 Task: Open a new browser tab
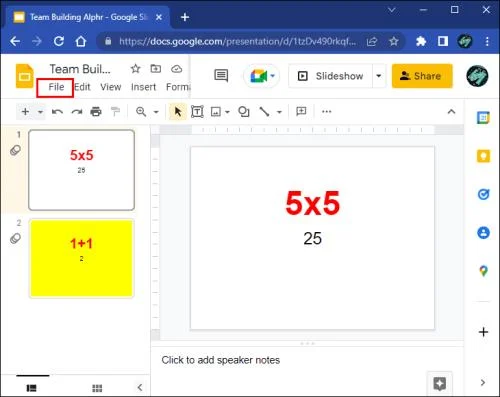[x=185, y=17]
